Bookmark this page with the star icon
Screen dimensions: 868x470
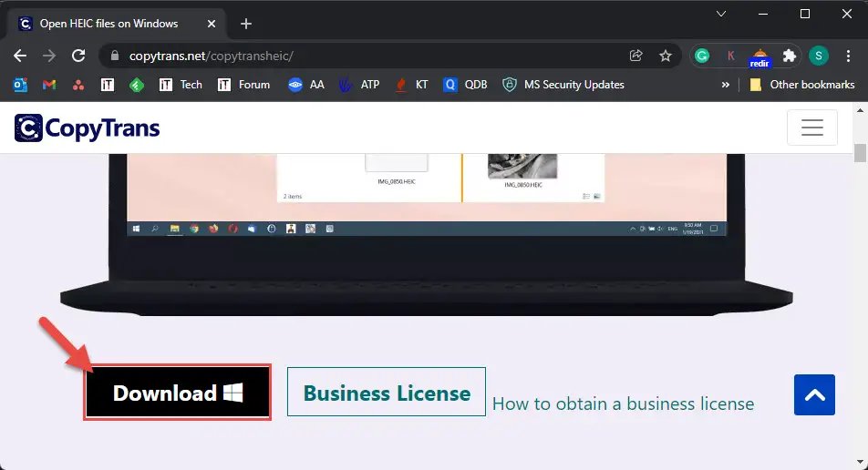coord(666,56)
